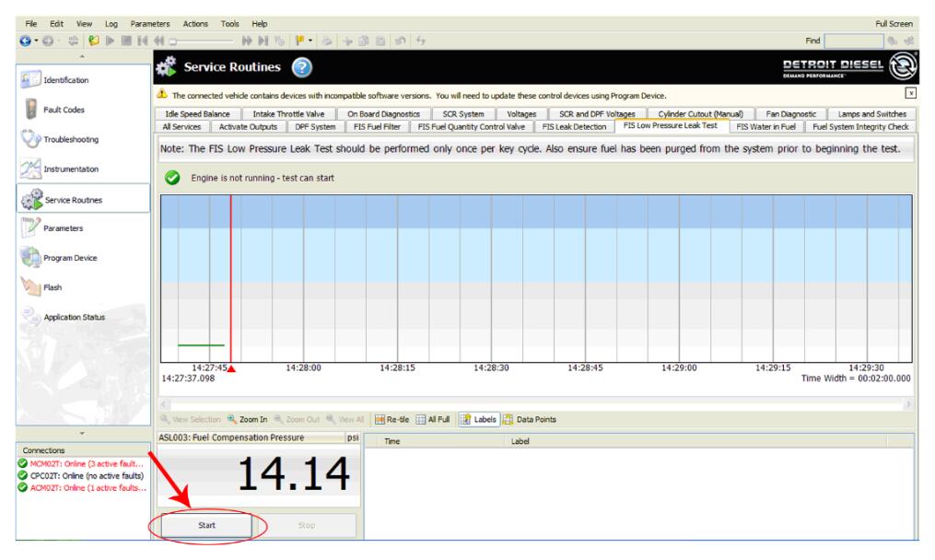Image resolution: width=935 pixels, height=560 pixels.
Task: Click the Open log file icon
Action: [x=93, y=41]
